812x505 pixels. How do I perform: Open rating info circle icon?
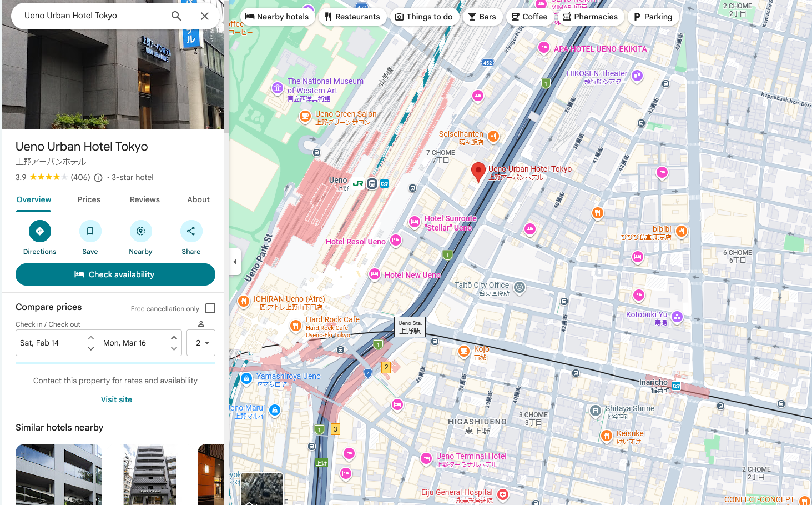coord(98,178)
